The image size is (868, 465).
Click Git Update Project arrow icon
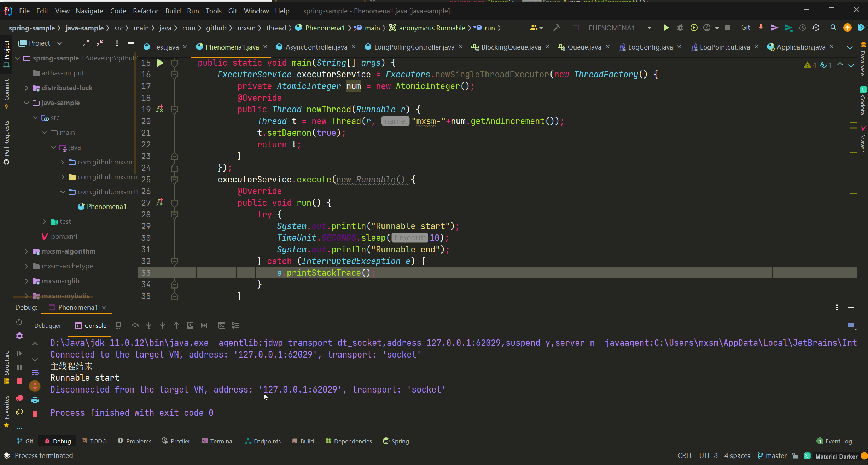[761, 28]
